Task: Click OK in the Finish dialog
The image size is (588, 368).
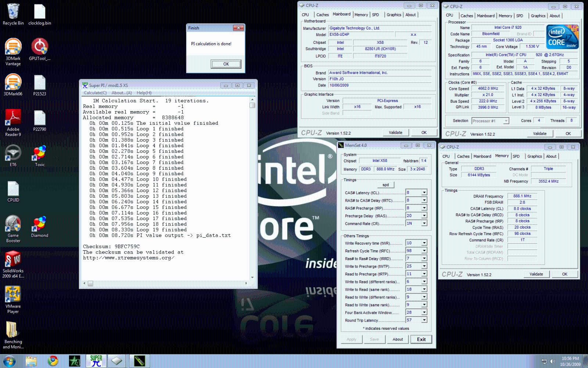Action: 226,64
